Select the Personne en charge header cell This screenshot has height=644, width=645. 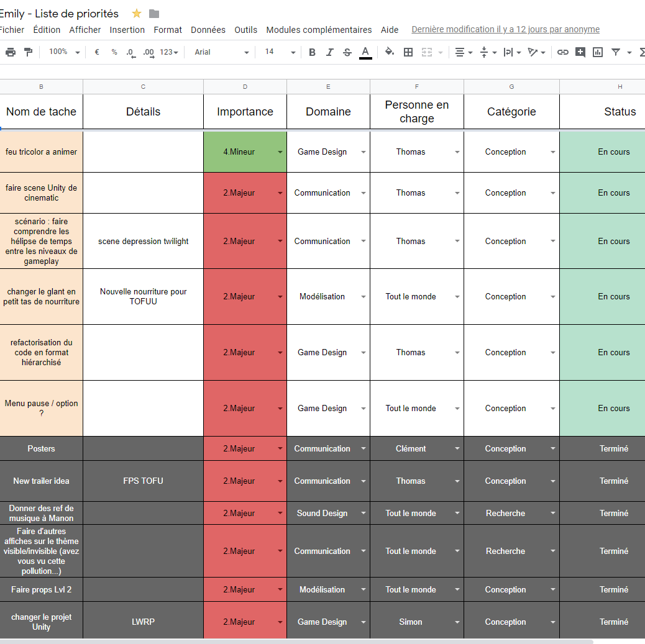click(417, 111)
